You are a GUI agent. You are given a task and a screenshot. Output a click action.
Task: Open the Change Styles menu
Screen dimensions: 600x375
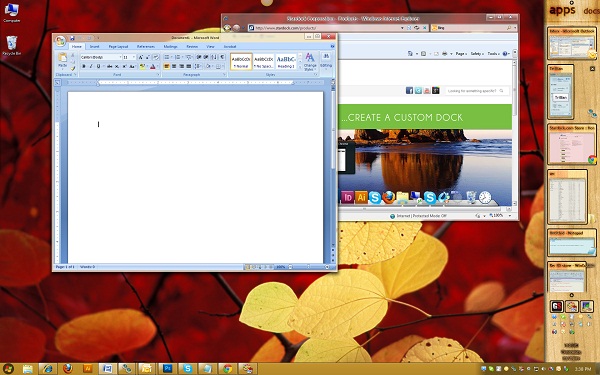pos(310,62)
